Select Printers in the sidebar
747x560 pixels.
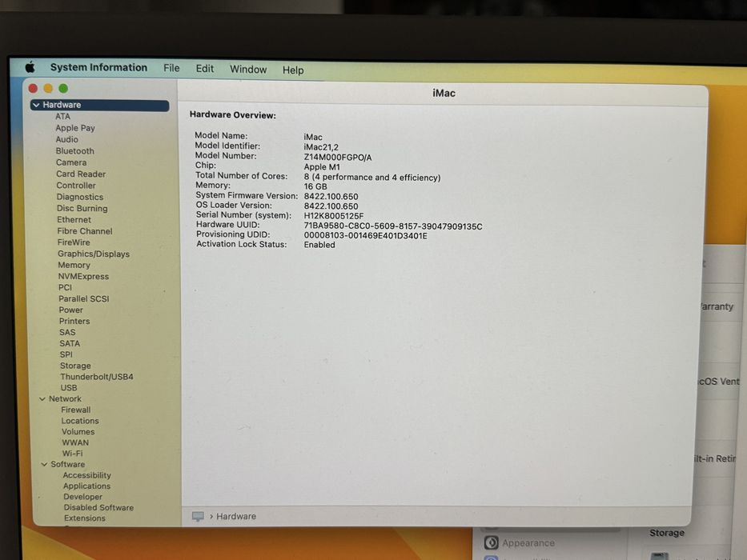click(x=74, y=322)
